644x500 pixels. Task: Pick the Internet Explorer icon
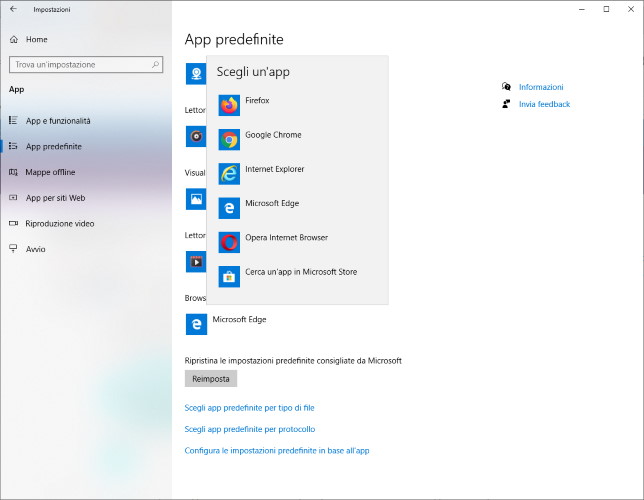click(229, 174)
